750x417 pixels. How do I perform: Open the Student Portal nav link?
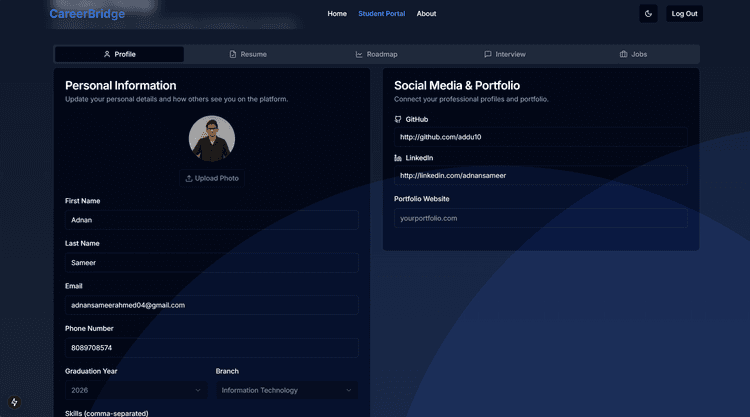pos(382,14)
